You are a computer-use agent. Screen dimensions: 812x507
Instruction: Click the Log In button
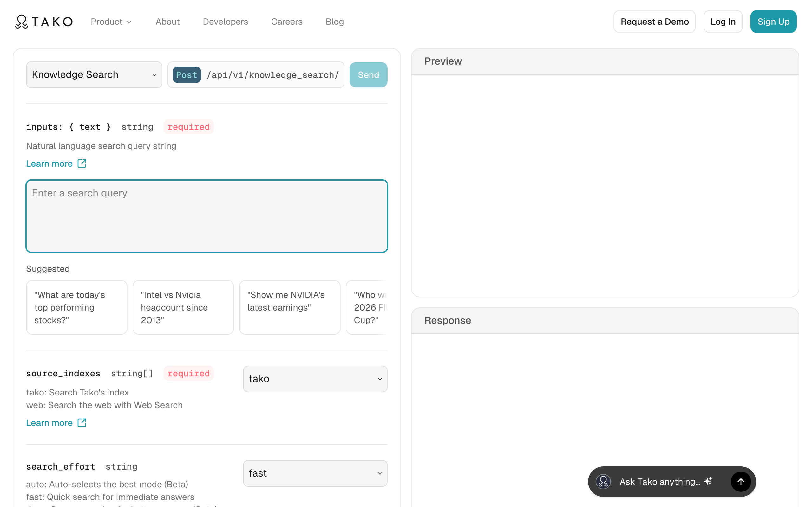[x=723, y=22]
